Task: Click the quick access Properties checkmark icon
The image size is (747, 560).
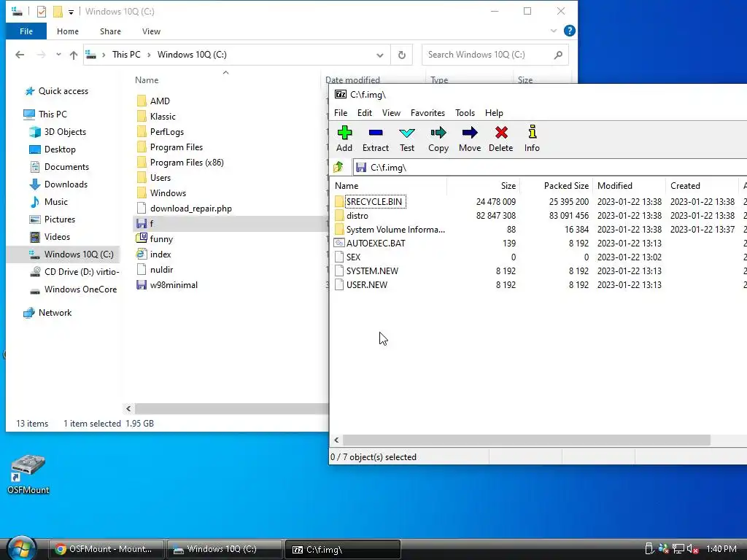Action: click(x=42, y=12)
